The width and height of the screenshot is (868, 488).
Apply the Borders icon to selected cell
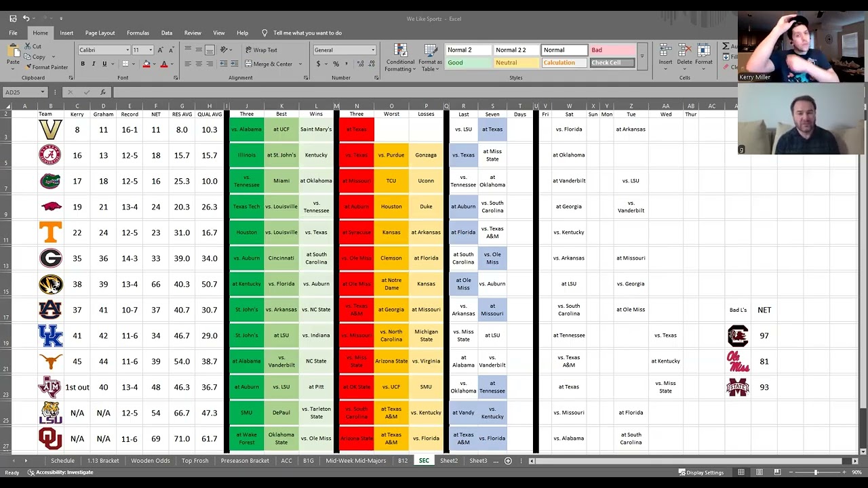pos(125,64)
